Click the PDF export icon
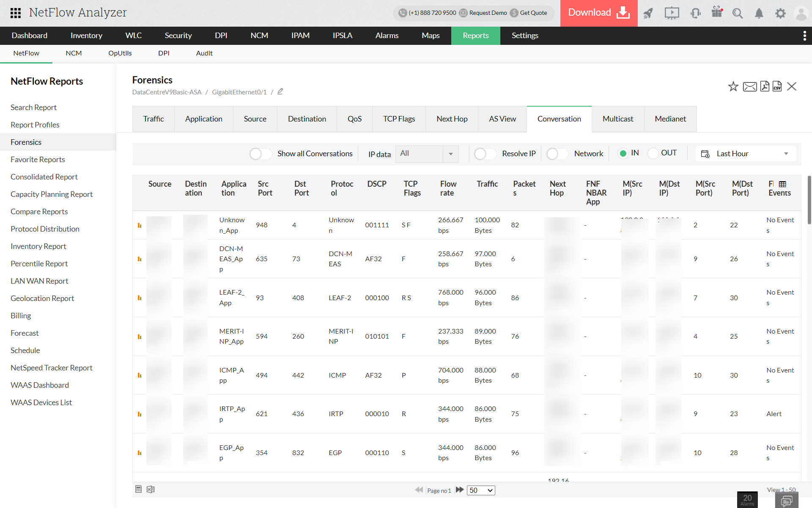Image resolution: width=812 pixels, height=508 pixels. pos(764,86)
